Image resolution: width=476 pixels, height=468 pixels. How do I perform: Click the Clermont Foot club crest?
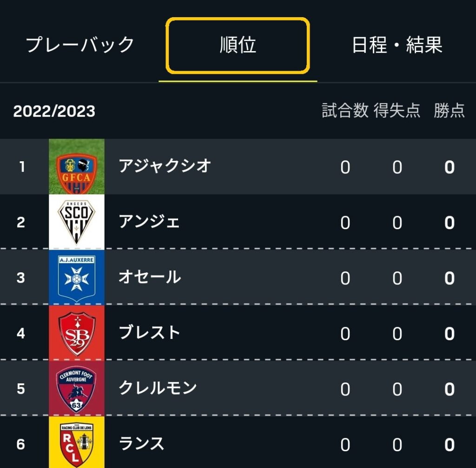[x=77, y=389]
